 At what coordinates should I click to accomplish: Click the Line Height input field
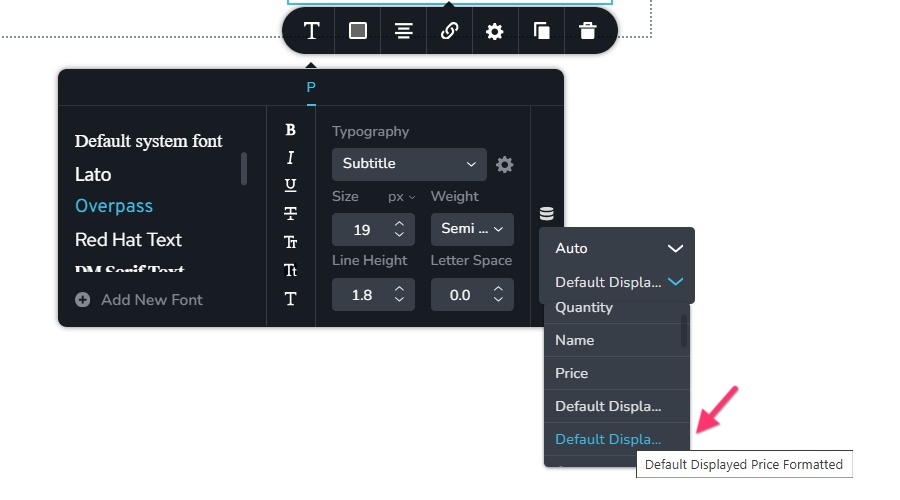362,295
